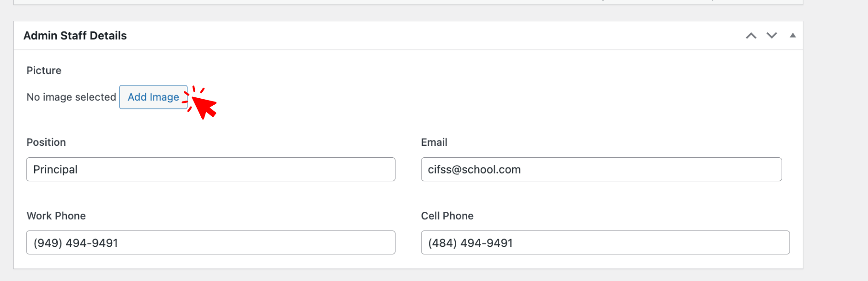
Task: Click the "No image selected" text
Action: coord(71,97)
